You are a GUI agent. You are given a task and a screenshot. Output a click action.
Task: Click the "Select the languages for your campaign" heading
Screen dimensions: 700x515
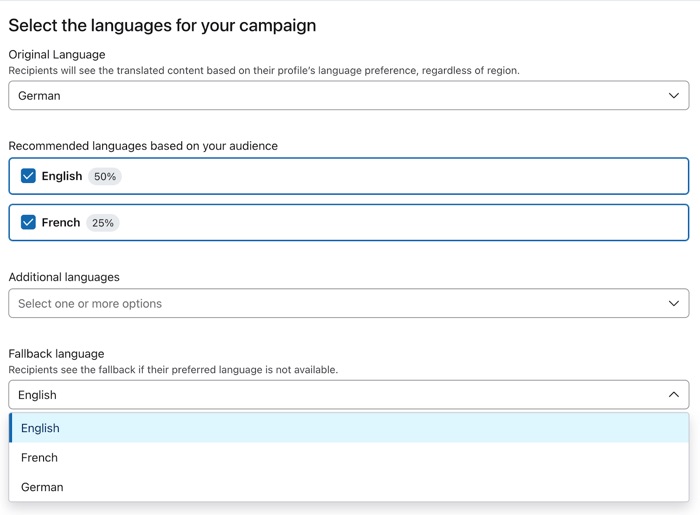coord(162,26)
